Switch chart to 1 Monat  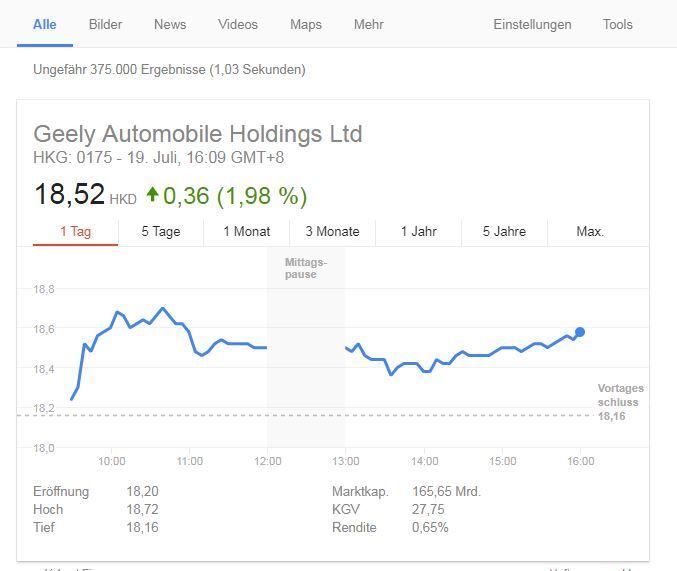pyautogui.click(x=247, y=232)
